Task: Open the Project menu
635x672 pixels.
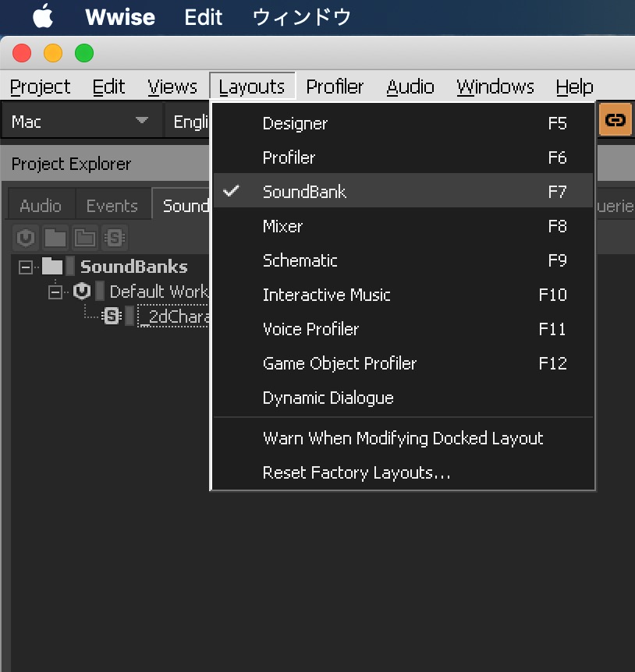Action: [40, 87]
